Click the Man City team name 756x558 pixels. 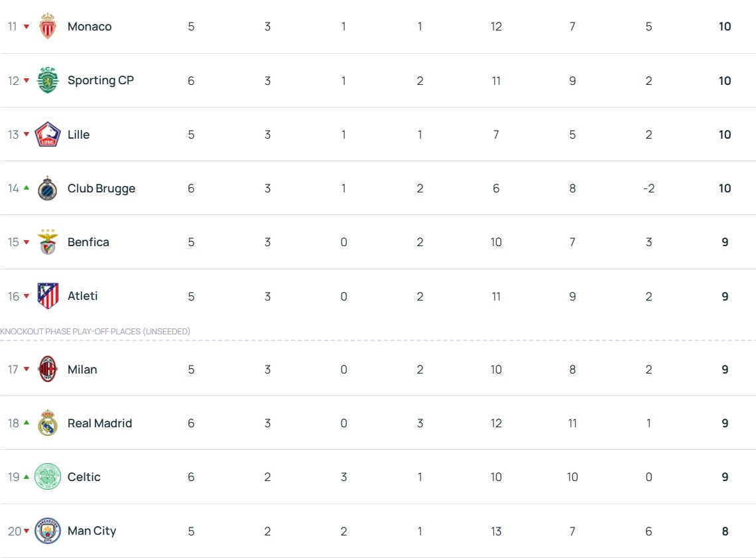coord(92,531)
